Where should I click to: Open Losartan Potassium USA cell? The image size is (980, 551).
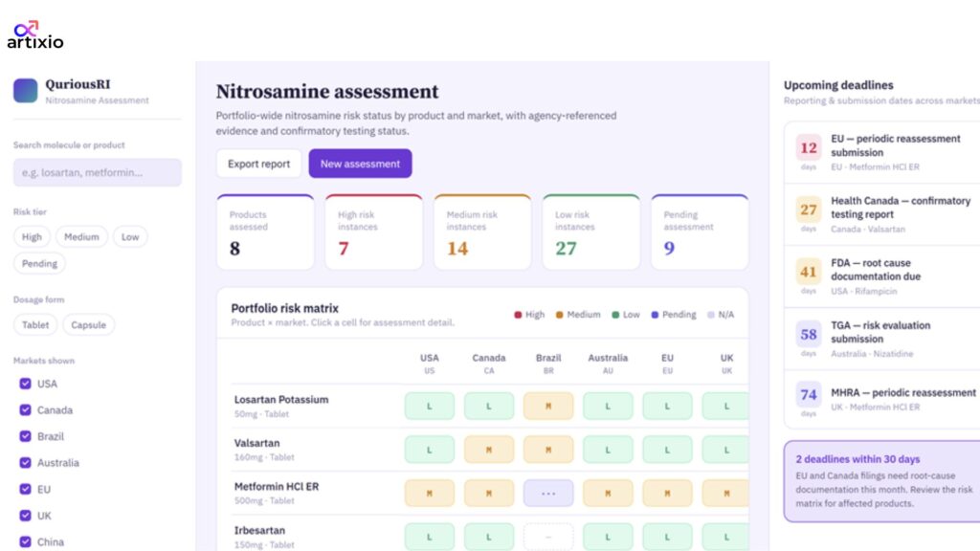pyautogui.click(x=430, y=406)
